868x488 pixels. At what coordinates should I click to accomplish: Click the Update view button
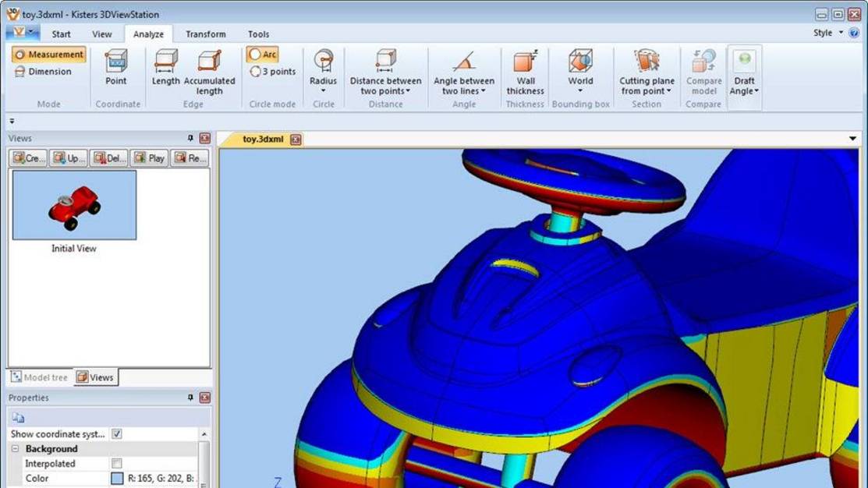click(69, 158)
